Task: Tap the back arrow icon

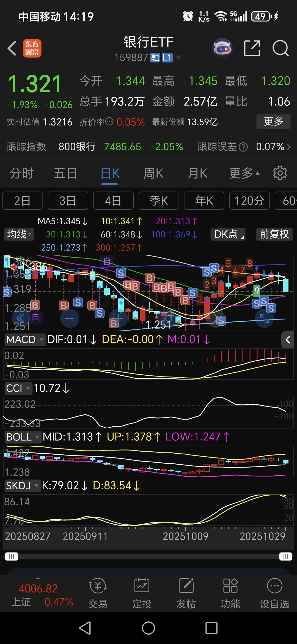Action: click(x=12, y=48)
